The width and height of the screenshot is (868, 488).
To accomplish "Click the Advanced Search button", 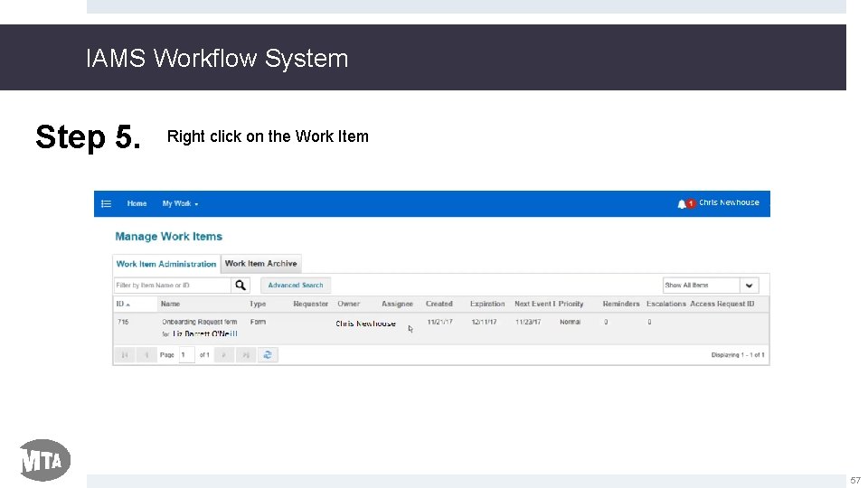I will 296,285.
